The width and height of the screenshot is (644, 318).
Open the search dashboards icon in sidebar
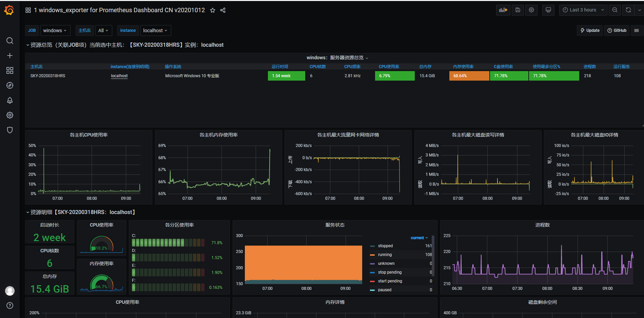click(10, 41)
